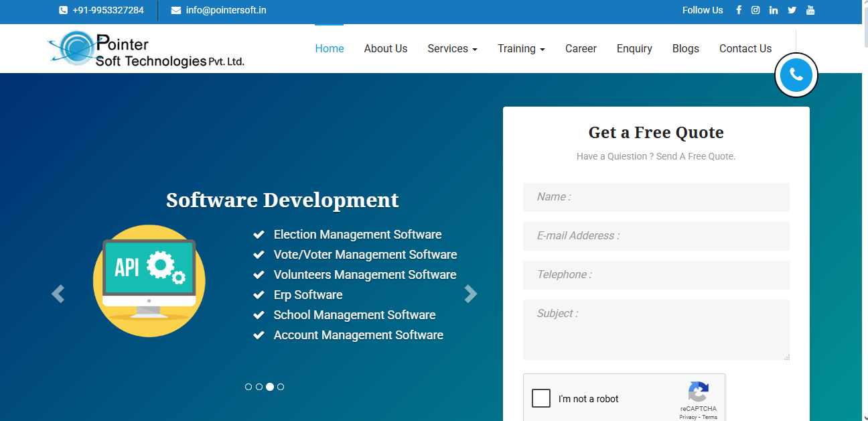
Task: Expand the Services dropdown menu
Action: point(452,49)
